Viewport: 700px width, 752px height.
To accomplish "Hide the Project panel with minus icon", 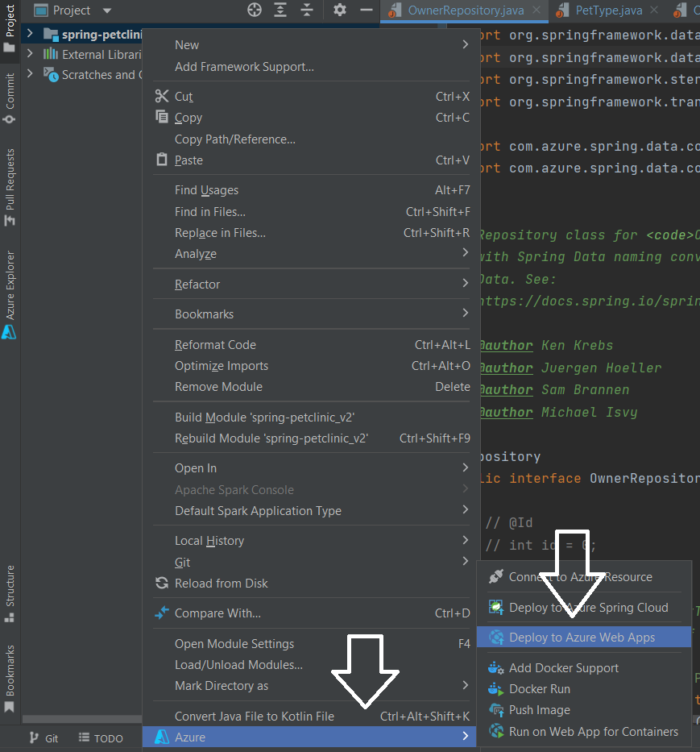I will [x=367, y=10].
